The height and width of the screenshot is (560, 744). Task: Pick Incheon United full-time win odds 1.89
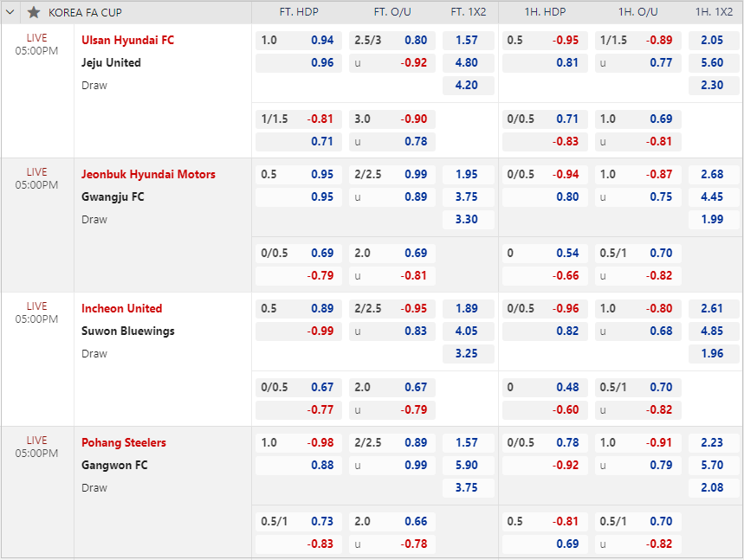click(468, 309)
